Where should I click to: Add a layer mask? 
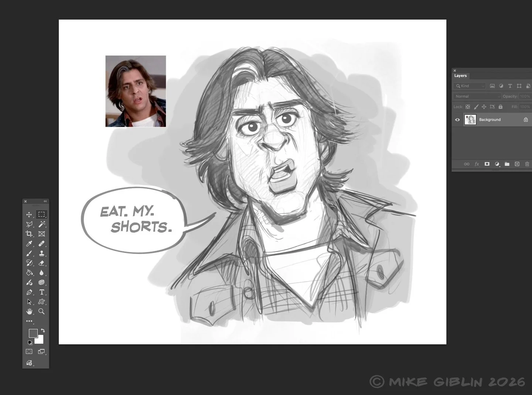pos(487,164)
